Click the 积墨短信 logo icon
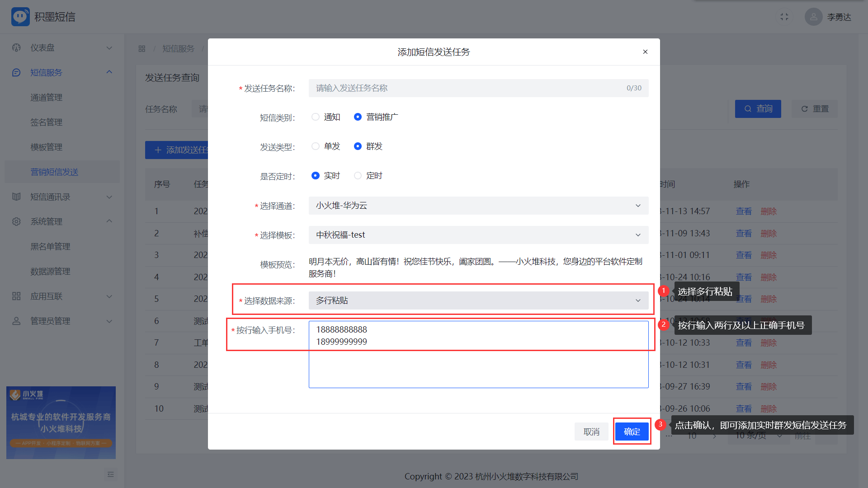Image resolution: width=868 pixels, height=488 pixels. pos(20,17)
